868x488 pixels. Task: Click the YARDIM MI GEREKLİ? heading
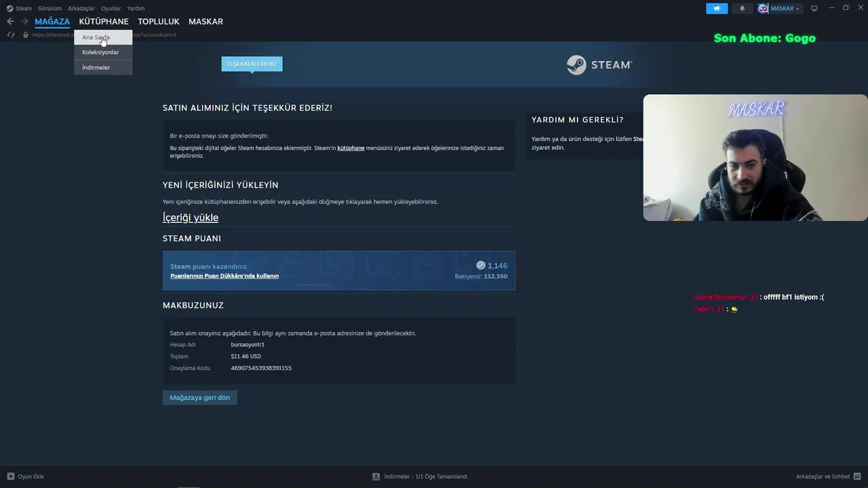click(578, 120)
